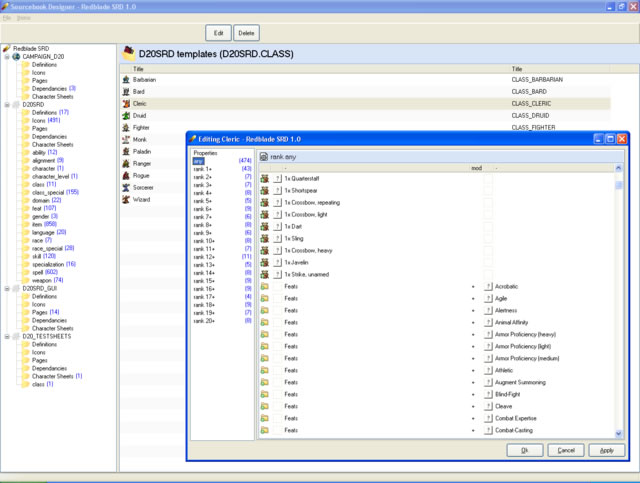Select the Monk class icon
640x483 pixels.
pos(126,140)
